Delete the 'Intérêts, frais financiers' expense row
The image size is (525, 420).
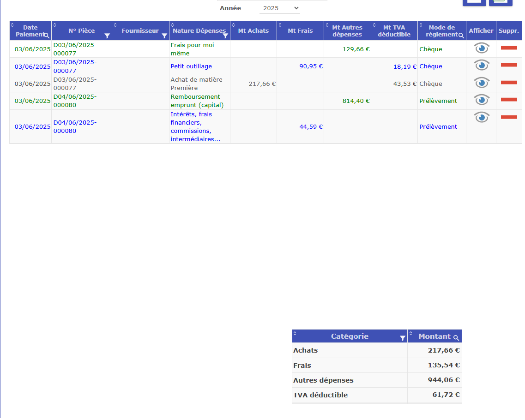508,117
